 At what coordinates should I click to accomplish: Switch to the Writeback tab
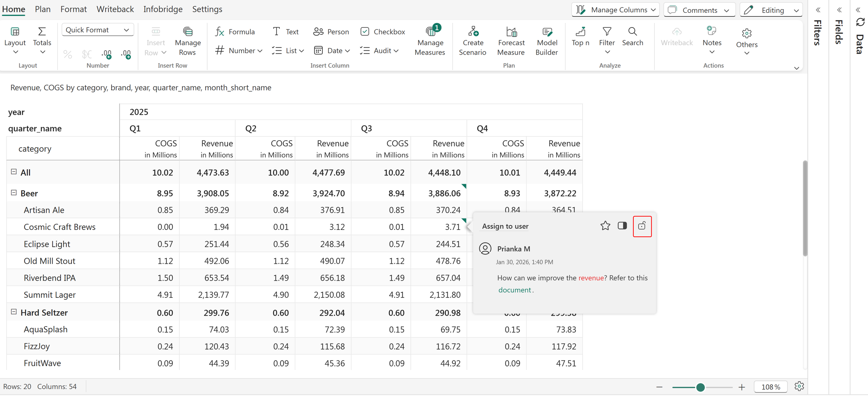pos(115,9)
